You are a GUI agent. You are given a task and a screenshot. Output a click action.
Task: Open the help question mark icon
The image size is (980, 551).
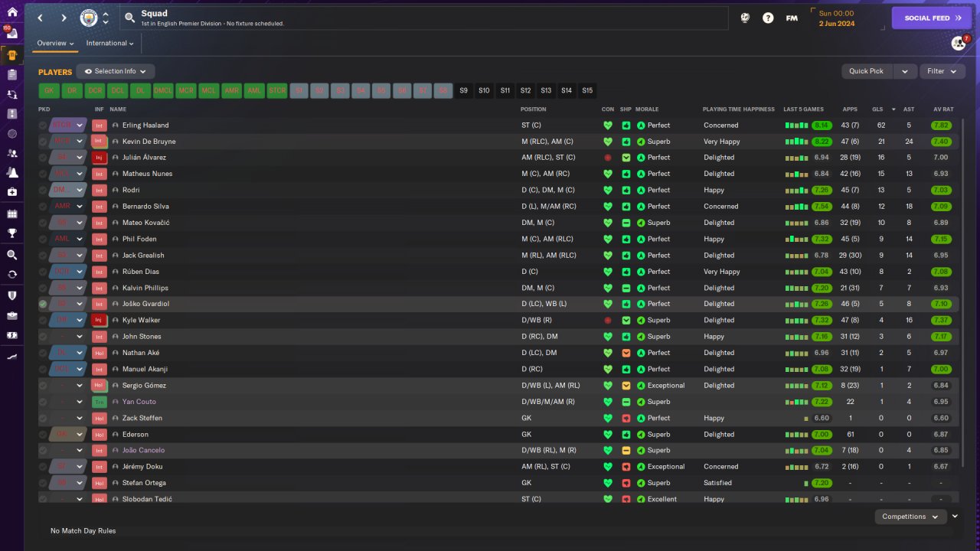(x=768, y=18)
